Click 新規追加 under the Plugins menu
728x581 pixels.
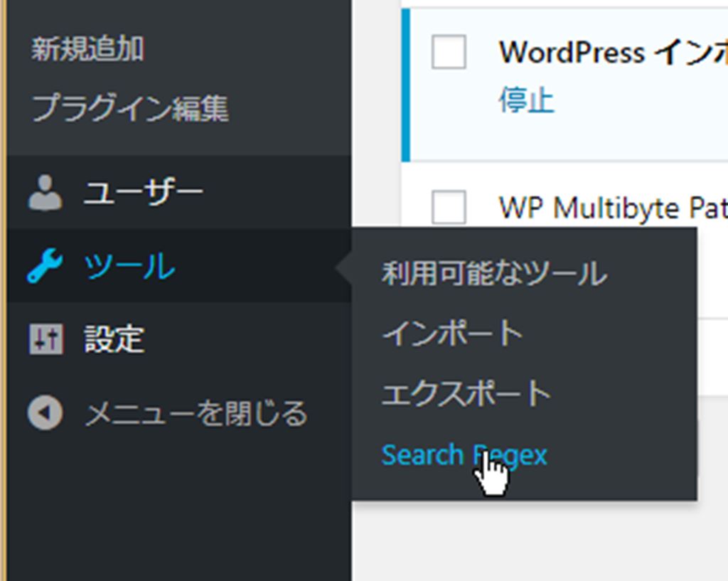click(87, 50)
